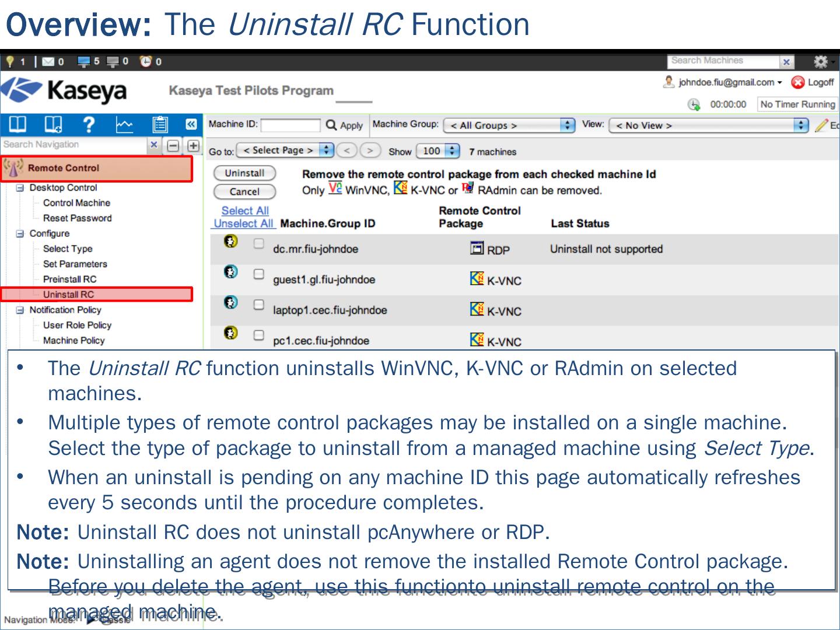Go to previous page arrow button

346,150
